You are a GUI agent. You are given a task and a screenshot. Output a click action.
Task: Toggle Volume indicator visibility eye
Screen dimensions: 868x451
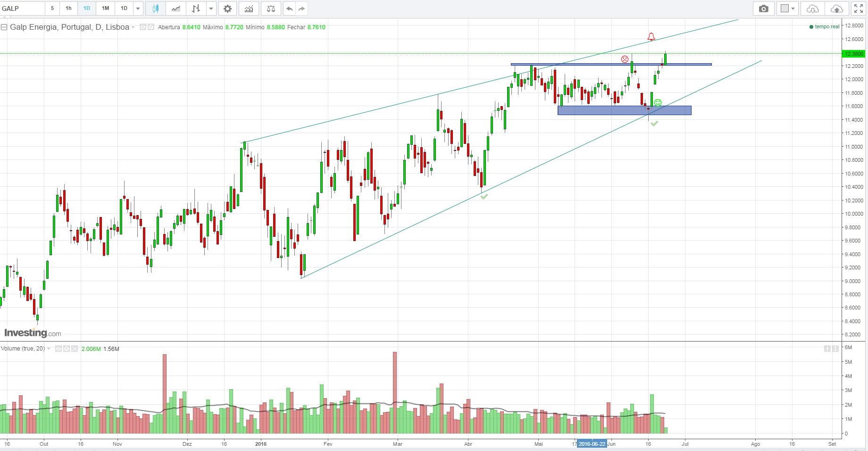point(58,349)
